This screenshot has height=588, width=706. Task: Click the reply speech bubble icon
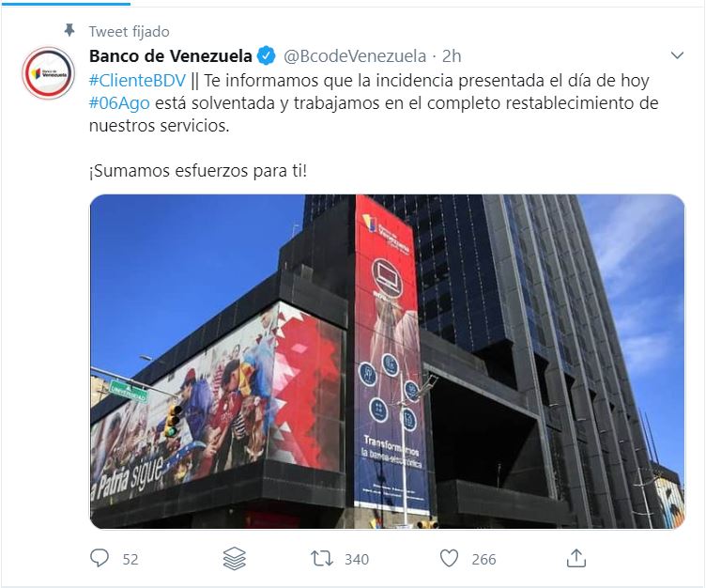pyautogui.click(x=100, y=558)
